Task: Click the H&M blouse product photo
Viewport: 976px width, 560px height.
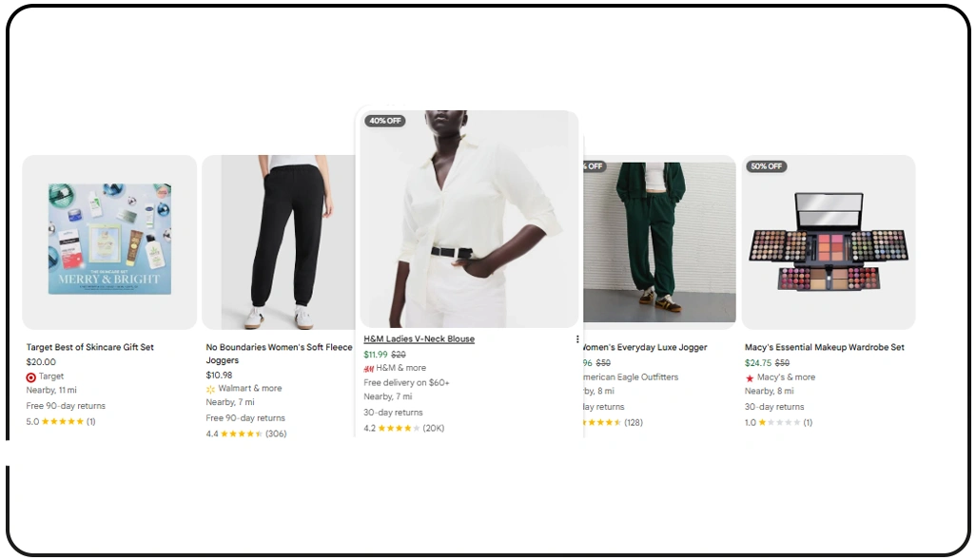Action: (x=466, y=219)
